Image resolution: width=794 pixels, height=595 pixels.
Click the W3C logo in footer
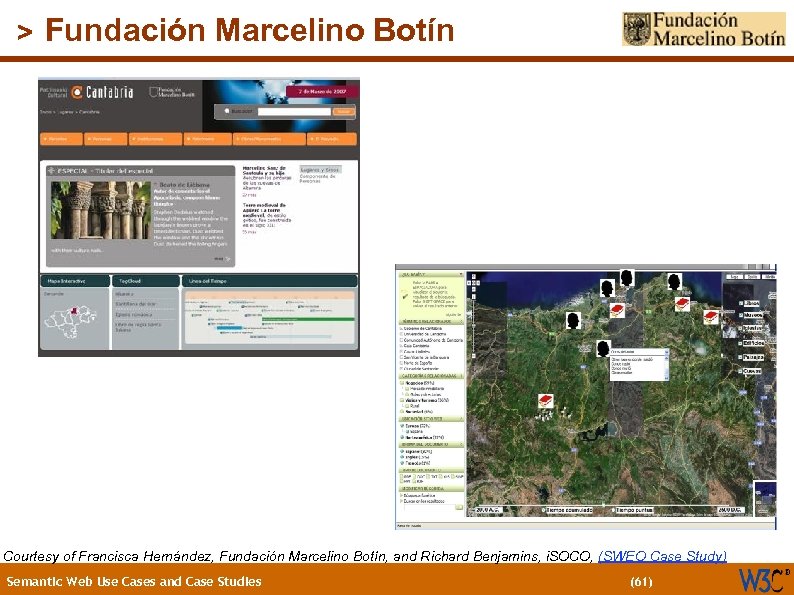coord(764,580)
